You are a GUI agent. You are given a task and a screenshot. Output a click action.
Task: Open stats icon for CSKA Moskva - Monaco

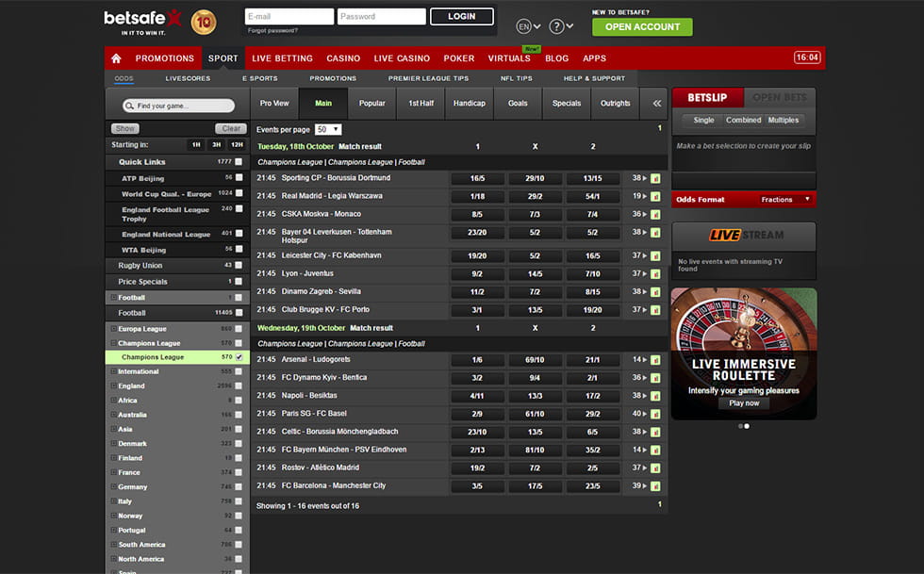655,215
